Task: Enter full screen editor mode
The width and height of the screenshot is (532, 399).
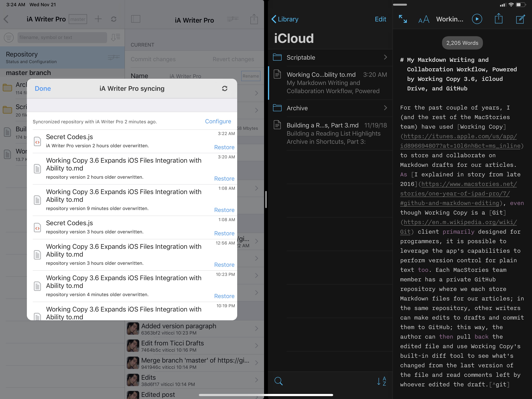Action: [403, 19]
